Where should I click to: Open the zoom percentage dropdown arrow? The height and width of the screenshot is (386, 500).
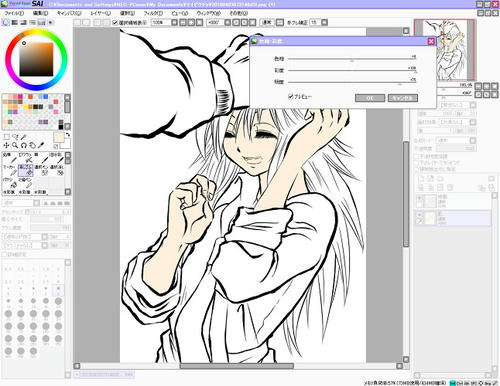pyautogui.click(x=174, y=22)
